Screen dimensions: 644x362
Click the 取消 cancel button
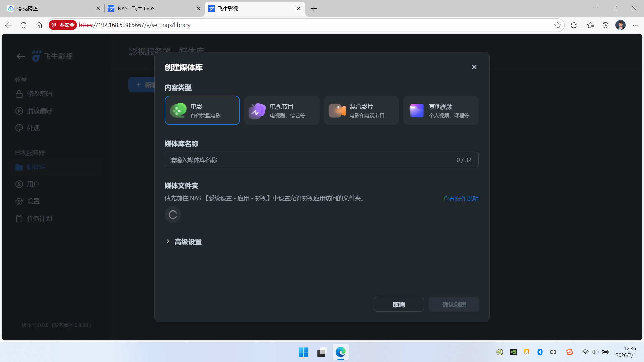[x=398, y=304]
